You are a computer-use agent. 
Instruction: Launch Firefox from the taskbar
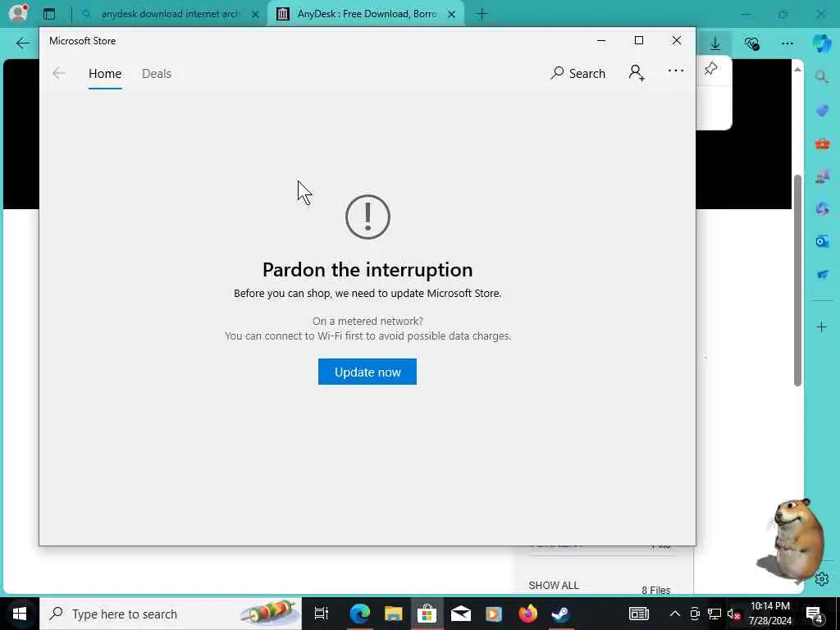(527, 614)
